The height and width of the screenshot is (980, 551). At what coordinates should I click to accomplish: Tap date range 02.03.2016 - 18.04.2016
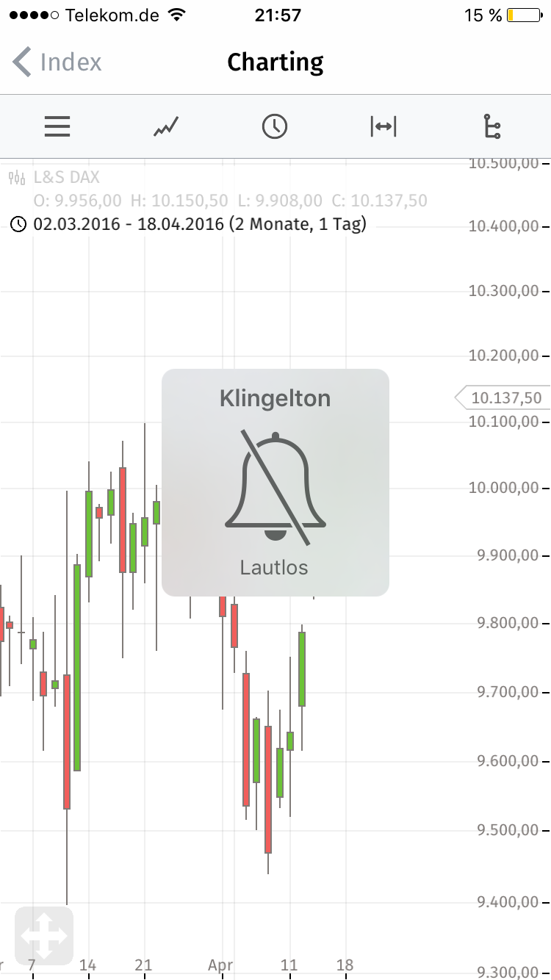[200, 224]
